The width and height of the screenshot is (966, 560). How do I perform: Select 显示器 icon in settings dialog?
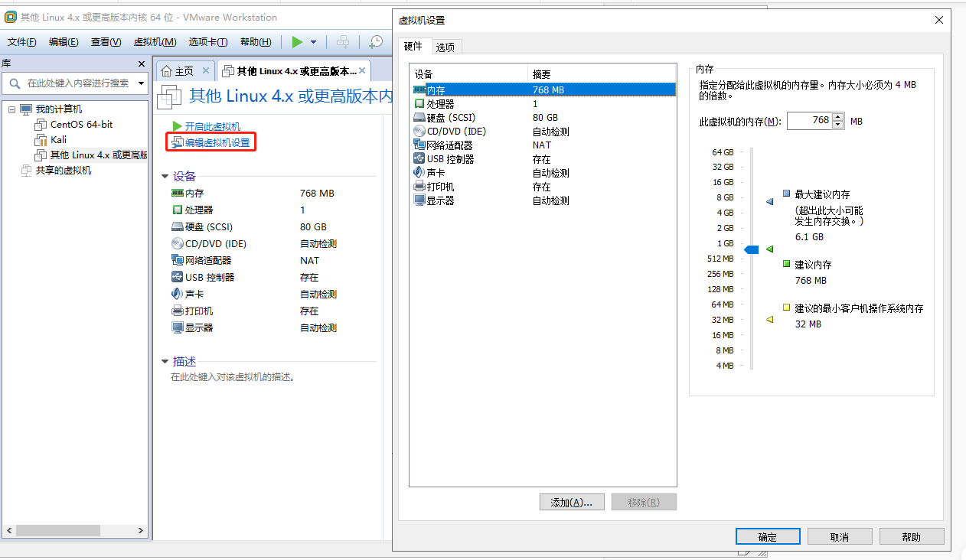pos(419,200)
